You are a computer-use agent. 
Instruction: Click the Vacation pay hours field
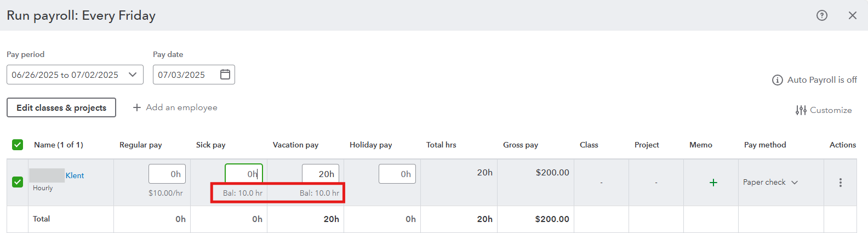321,174
